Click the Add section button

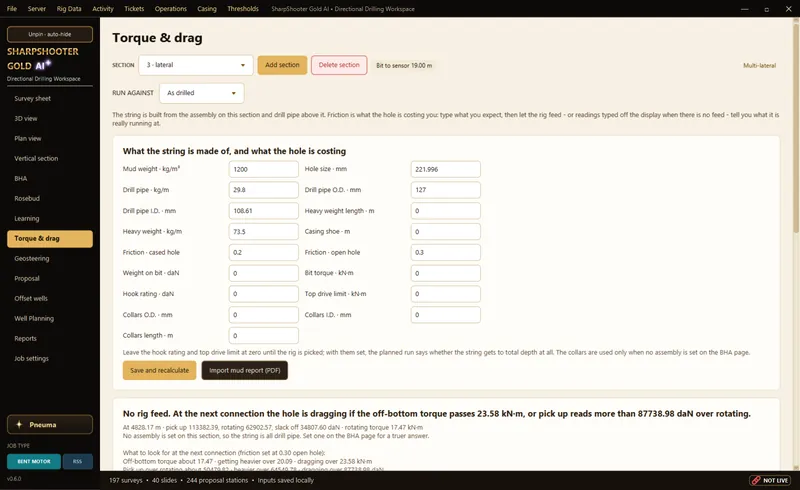(282, 65)
